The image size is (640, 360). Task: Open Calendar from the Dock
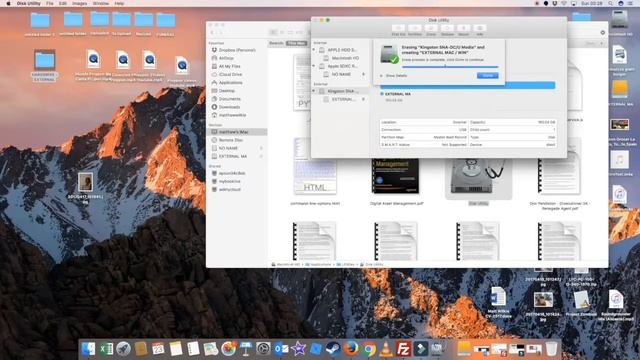[x=158, y=349]
